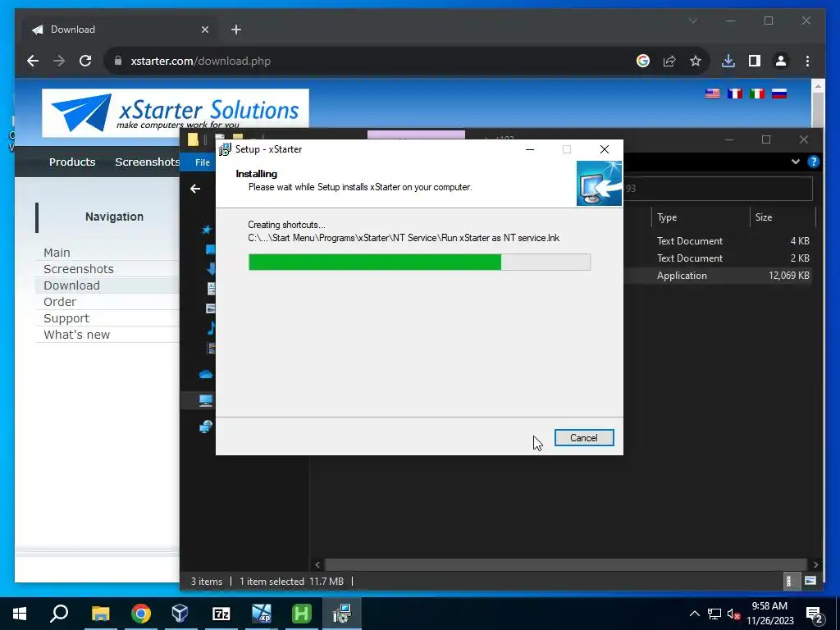
Task: Switch site language to Italian flag
Action: pyautogui.click(x=756, y=94)
